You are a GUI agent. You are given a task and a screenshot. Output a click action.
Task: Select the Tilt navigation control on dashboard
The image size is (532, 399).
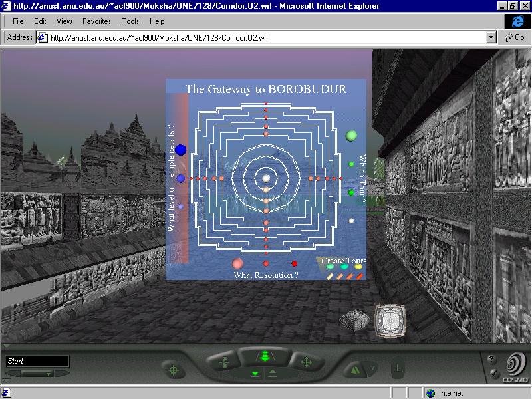[x=224, y=362]
